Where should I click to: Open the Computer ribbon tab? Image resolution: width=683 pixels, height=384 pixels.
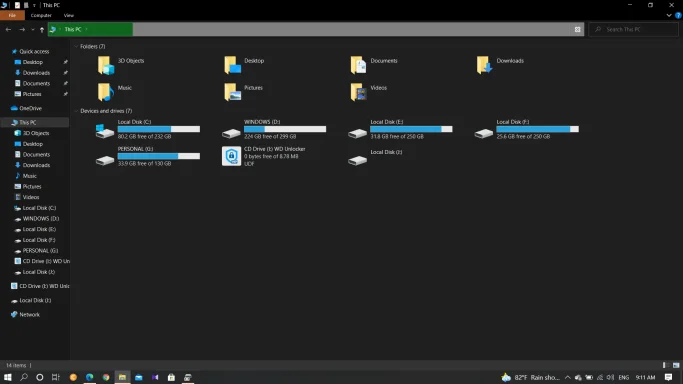tap(41, 15)
